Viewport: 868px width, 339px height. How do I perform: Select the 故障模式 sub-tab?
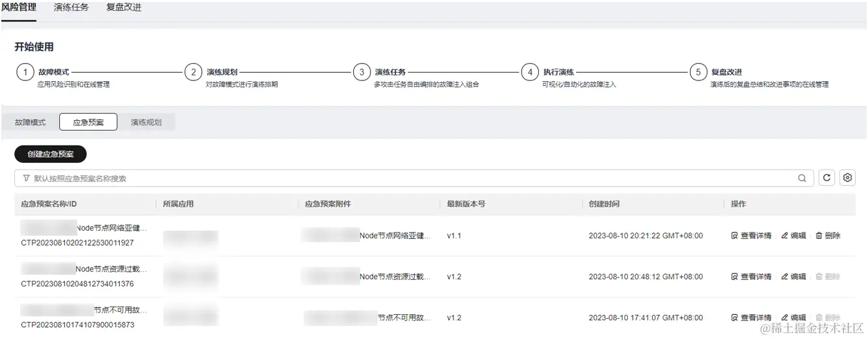pyautogui.click(x=31, y=122)
